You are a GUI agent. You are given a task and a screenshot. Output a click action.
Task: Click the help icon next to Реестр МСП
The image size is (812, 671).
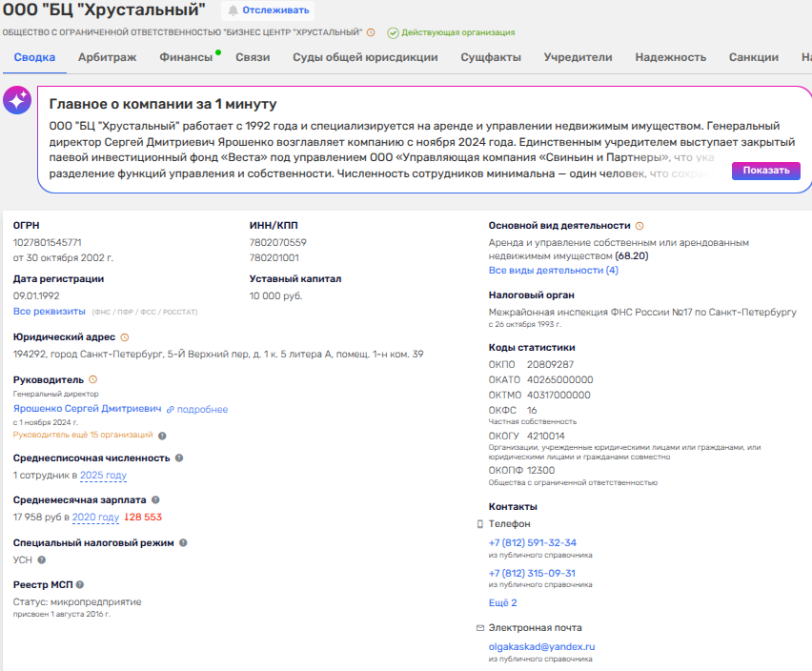pyautogui.click(x=80, y=584)
